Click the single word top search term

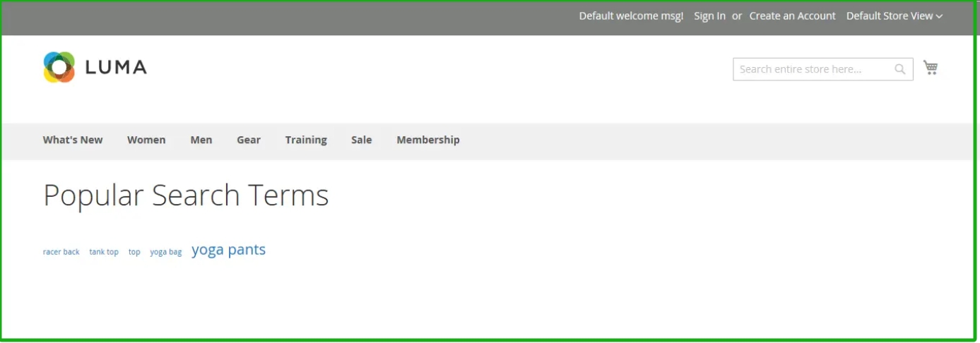pos(134,252)
